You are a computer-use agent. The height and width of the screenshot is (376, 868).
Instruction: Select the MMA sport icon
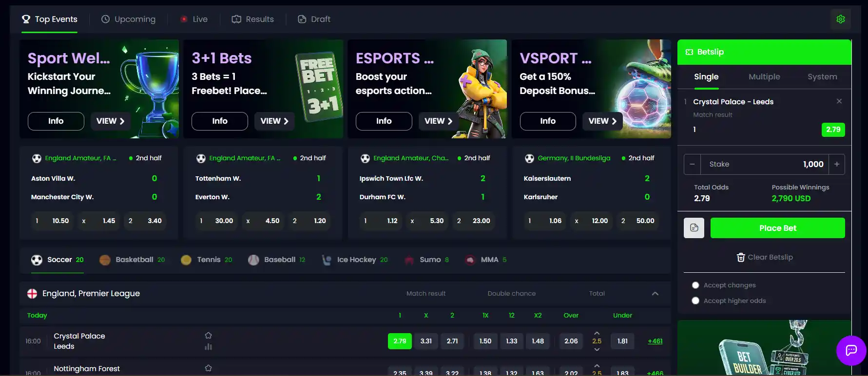[470, 260]
